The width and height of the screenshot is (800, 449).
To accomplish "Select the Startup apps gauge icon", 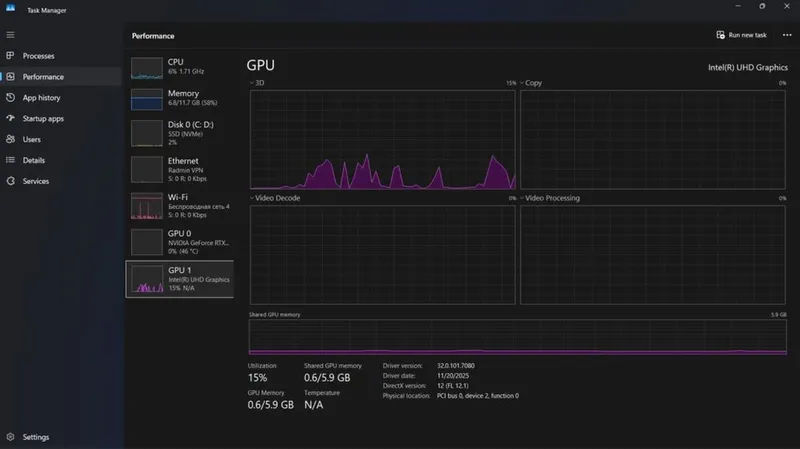I will (10, 118).
